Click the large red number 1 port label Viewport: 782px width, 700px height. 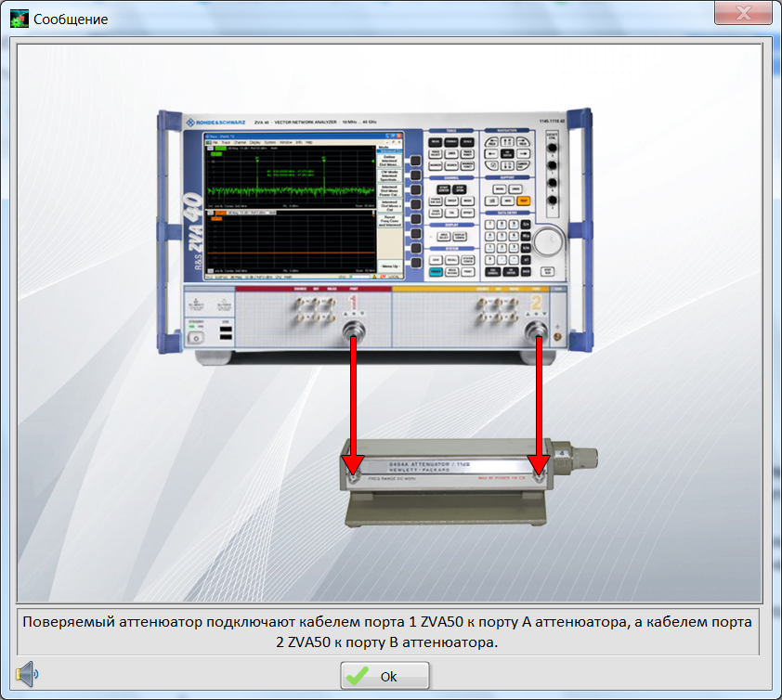click(x=353, y=305)
